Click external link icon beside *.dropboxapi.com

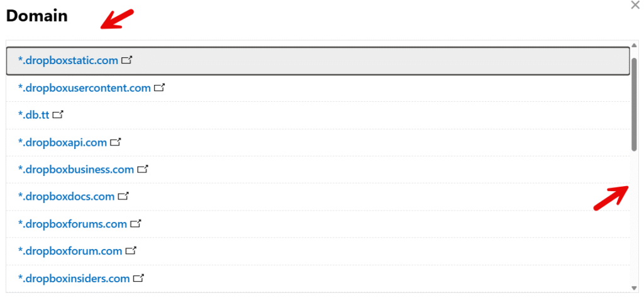coord(116,143)
